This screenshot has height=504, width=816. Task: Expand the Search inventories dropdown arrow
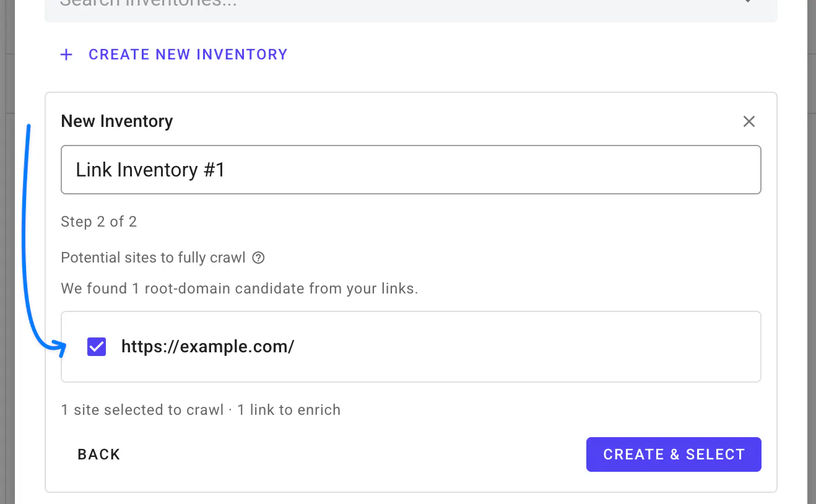(x=748, y=3)
